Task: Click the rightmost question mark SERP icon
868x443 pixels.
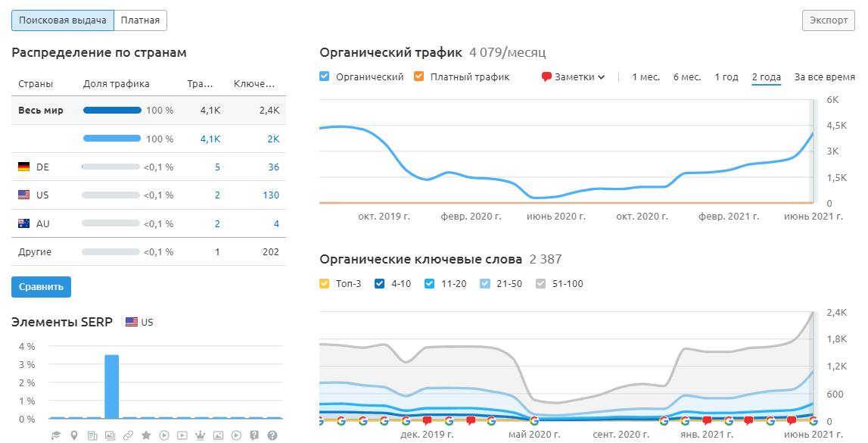Action: coord(272,435)
